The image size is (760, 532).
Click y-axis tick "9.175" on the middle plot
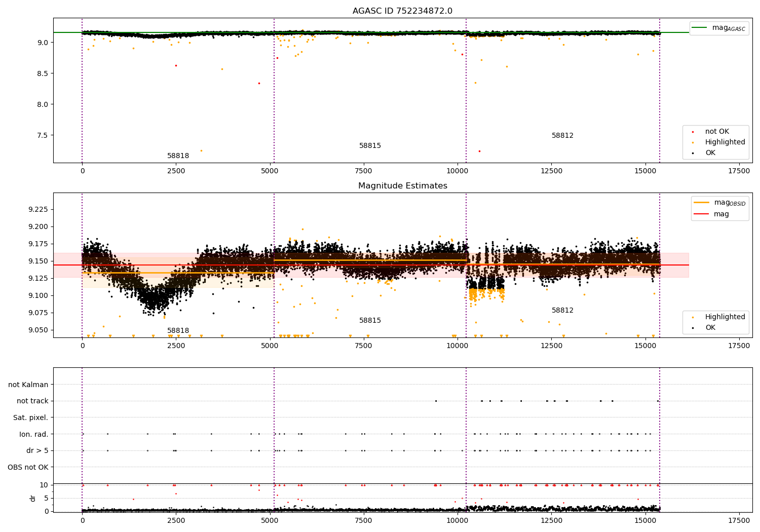tap(38, 244)
